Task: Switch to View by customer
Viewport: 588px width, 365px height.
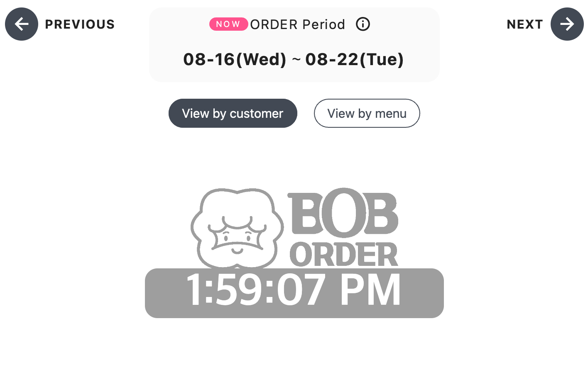Action: pyautogui.click(x=233, y=113)
